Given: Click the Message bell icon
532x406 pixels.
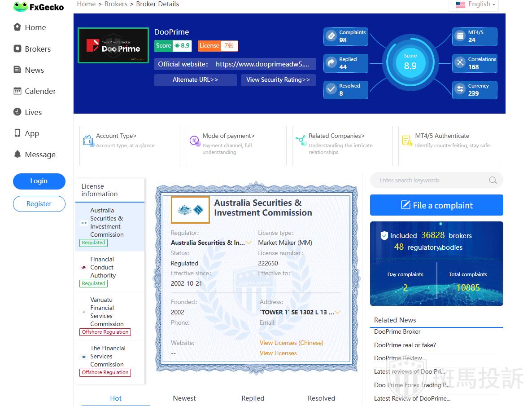Looking at the screenshot, I should click(x=17, y=154).
